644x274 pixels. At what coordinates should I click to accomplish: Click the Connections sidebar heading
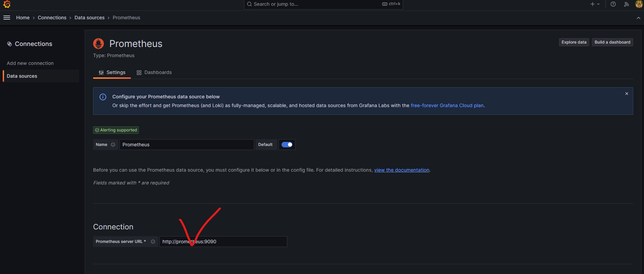(34, 44)
